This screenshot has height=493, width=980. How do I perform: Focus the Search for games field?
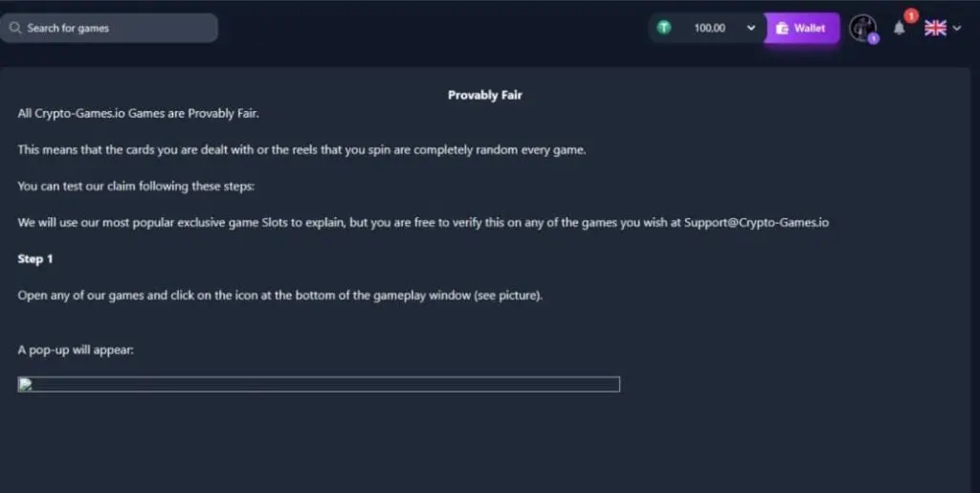click(x=115, y=28)
